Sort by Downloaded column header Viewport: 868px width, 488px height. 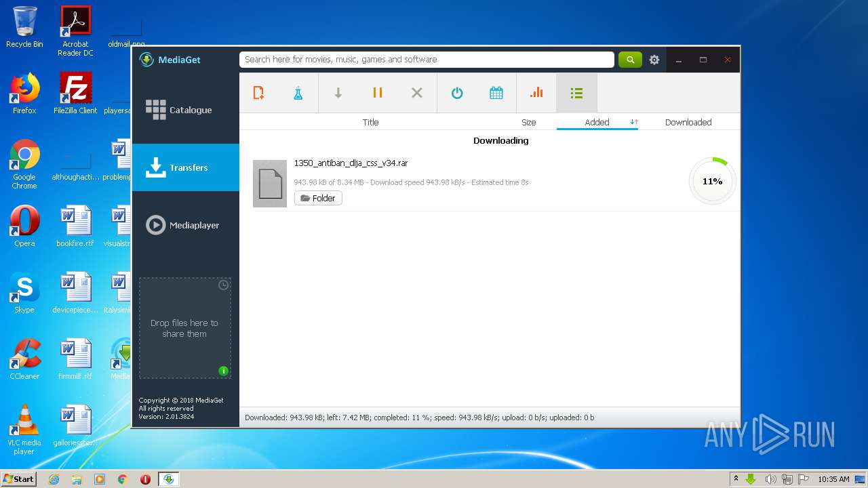tap(688, 123)
